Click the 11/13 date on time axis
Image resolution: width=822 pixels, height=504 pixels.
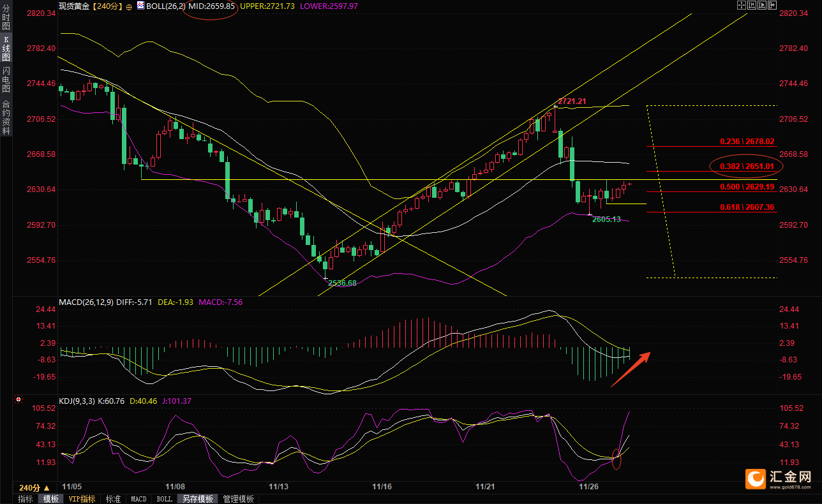click(x=278, y=486)
